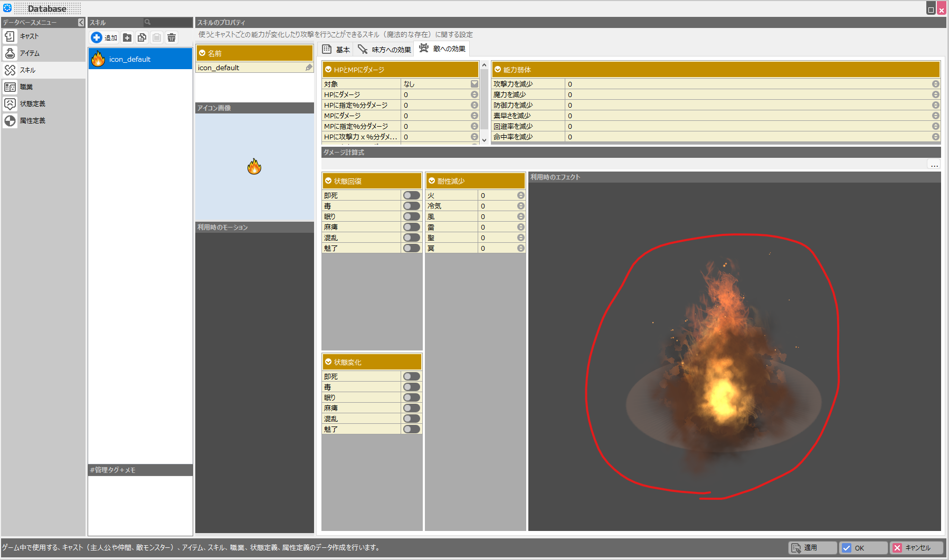The height and width of the screenshot is (560, 949).
Task: Delete skill with the trash can icon
Action: pyautogui.click(x=172, y=37)
